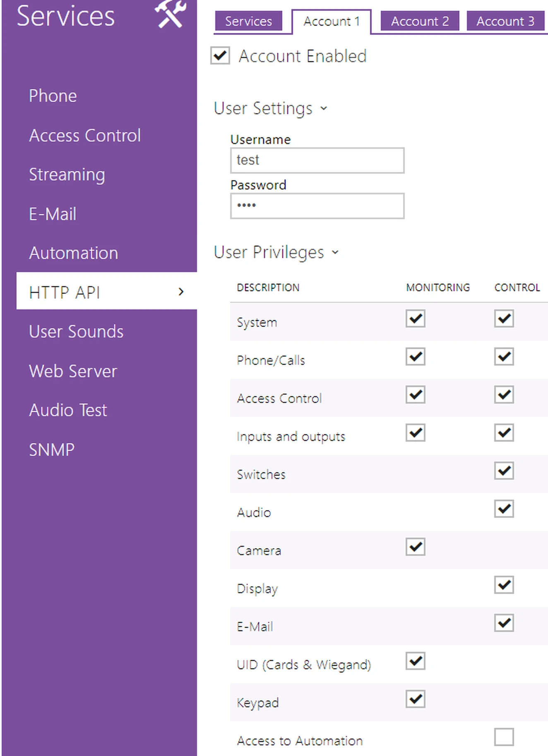Open the E-Mail sidebar section
Screen dimensions: 548x756
pos(53,214)
